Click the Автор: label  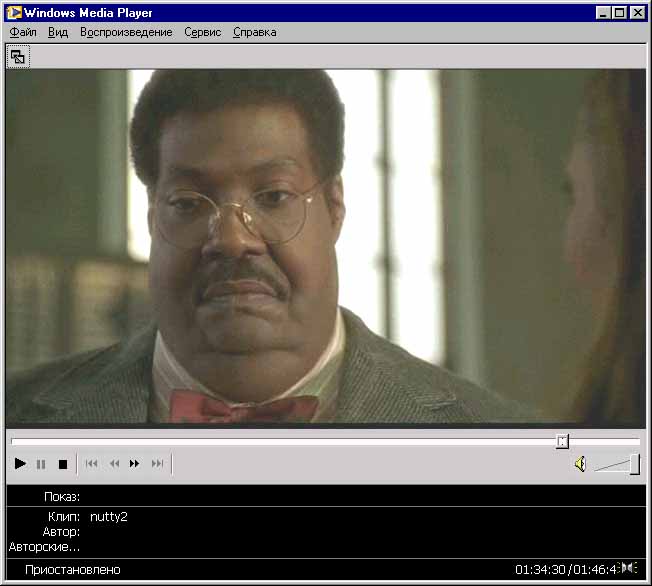[x=62, y=532]
